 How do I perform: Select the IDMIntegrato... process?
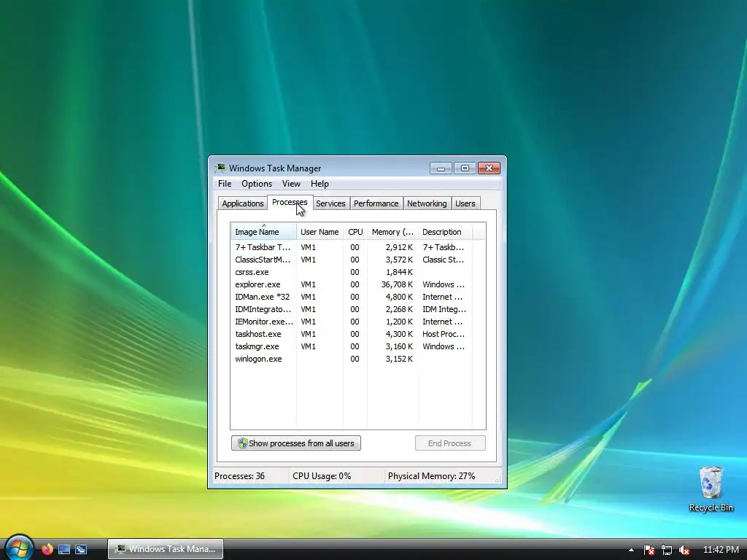(352, 309)
